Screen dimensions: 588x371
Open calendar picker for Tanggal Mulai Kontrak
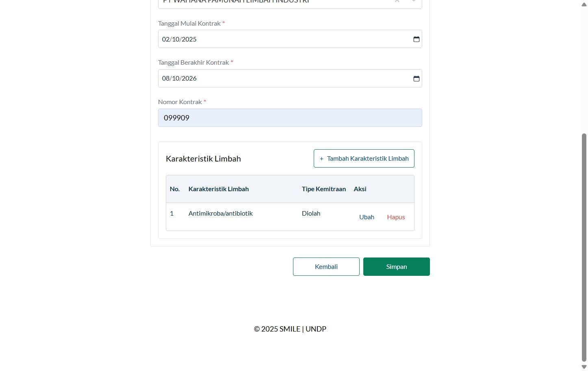pyautogui.click(x=416, y=39)
